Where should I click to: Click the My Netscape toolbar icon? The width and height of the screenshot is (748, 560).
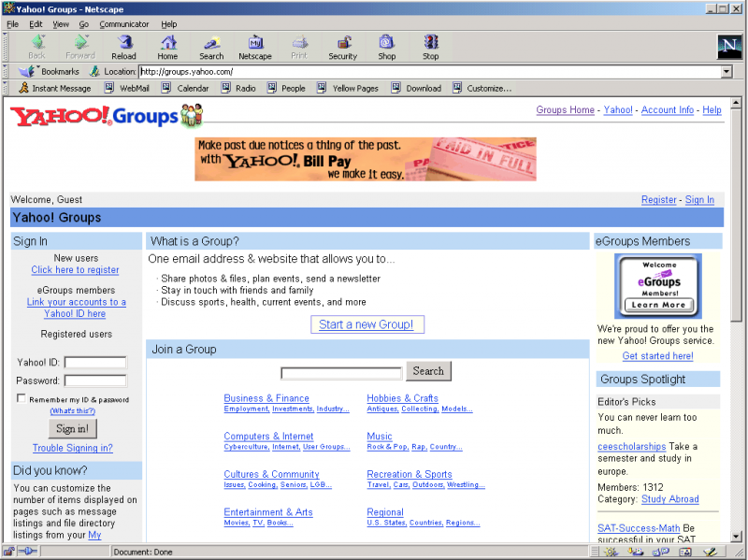pos(254,47)
